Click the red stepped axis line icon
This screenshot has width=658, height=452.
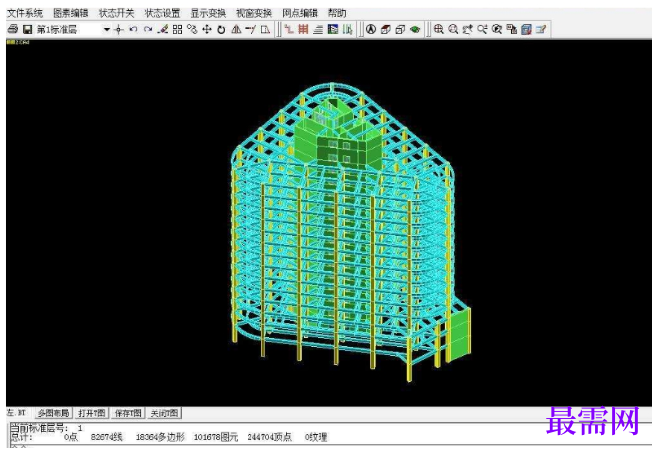tap(289, 29)
